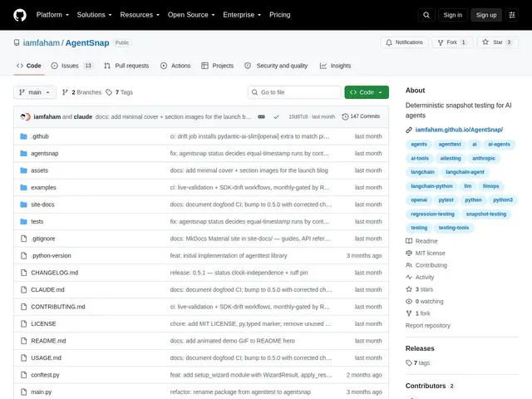Viewport: 532px width, 399px height.
Task: Click the GitHub logo icon
Action: coord(20,15)
